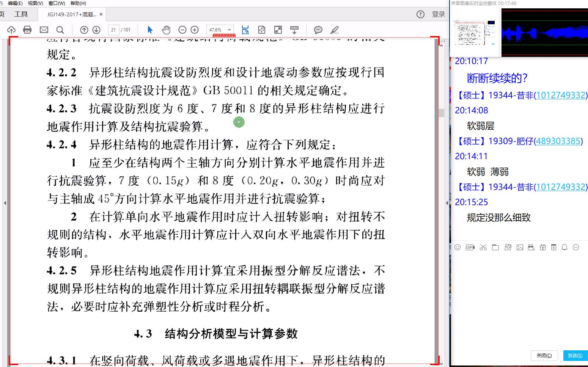Send document by email icon
Image resolution: width=588 pixels, height=367 pixels.
coord(44,30)
